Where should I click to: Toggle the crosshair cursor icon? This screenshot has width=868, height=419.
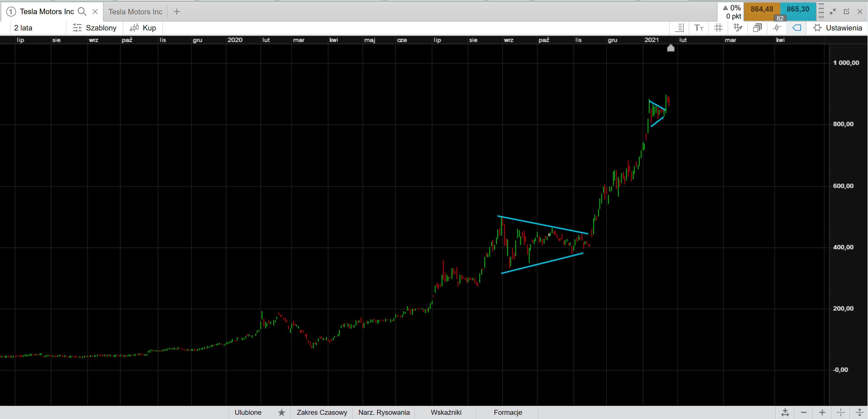(x=841, y=412)
